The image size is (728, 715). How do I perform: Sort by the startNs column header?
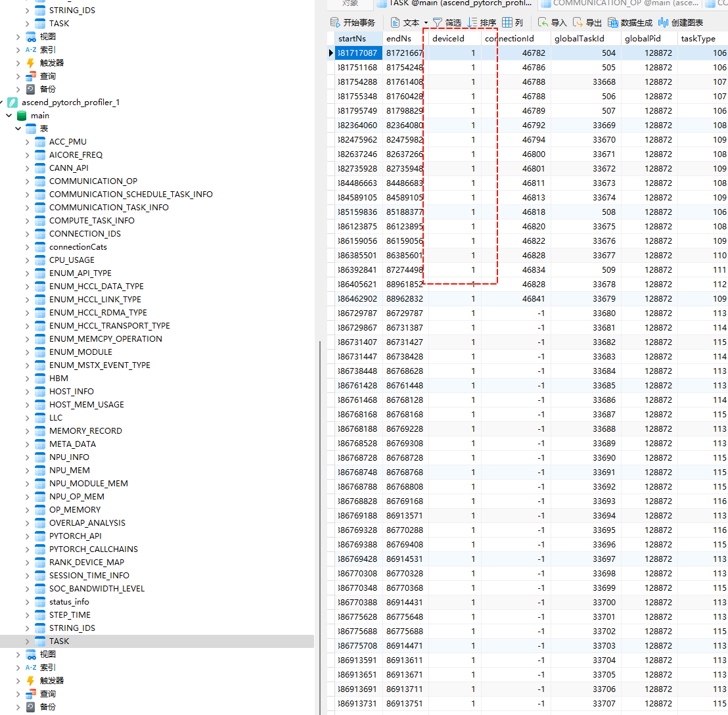tap(359, 39)
